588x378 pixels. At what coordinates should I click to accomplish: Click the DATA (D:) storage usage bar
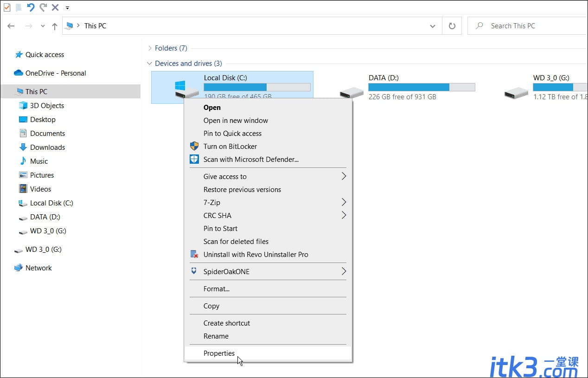click(422, 87)
